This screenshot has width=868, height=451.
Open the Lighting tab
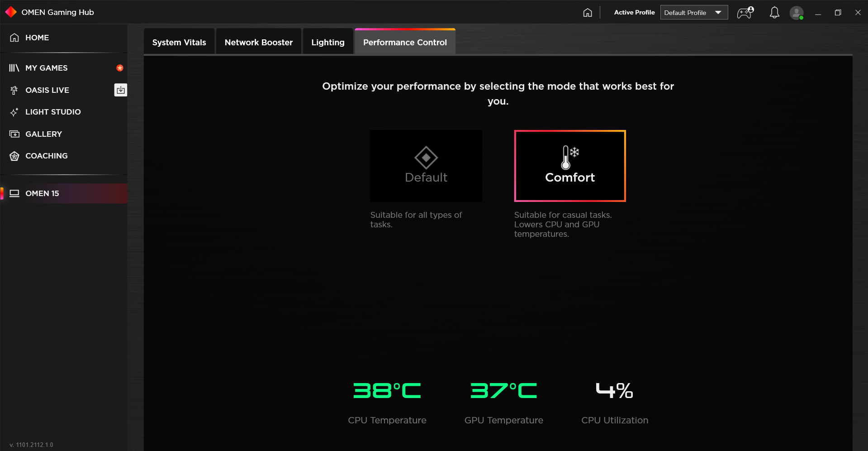[327, 42]
